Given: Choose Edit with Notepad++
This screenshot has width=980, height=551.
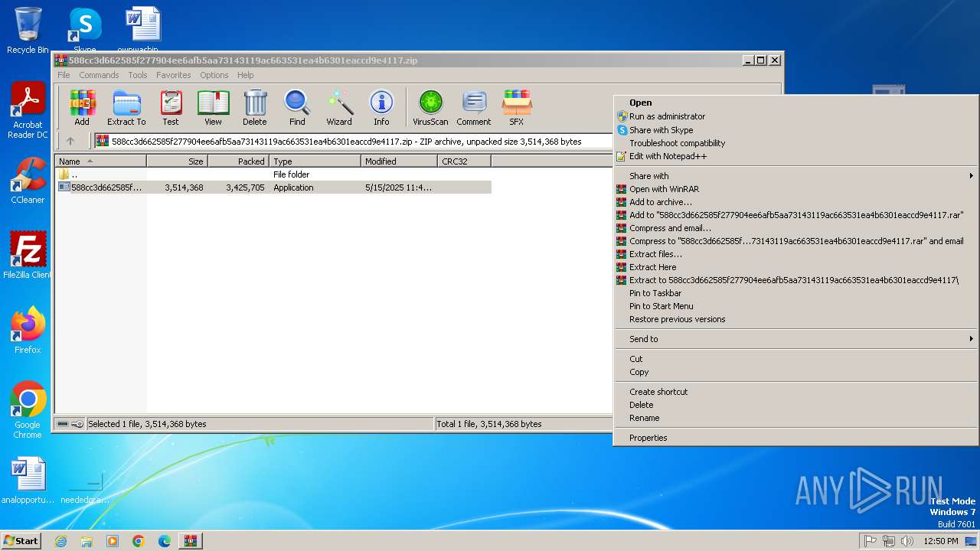Looking at the screenshot, I should [796, 156].
